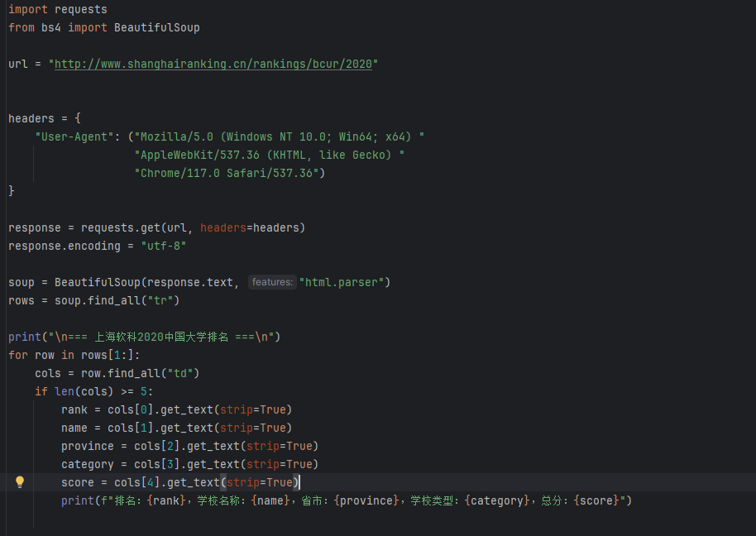This screenshot has height=536, width=756.
Task: Open the shanghairanking.cn URL link
Action: click(213, 64)
